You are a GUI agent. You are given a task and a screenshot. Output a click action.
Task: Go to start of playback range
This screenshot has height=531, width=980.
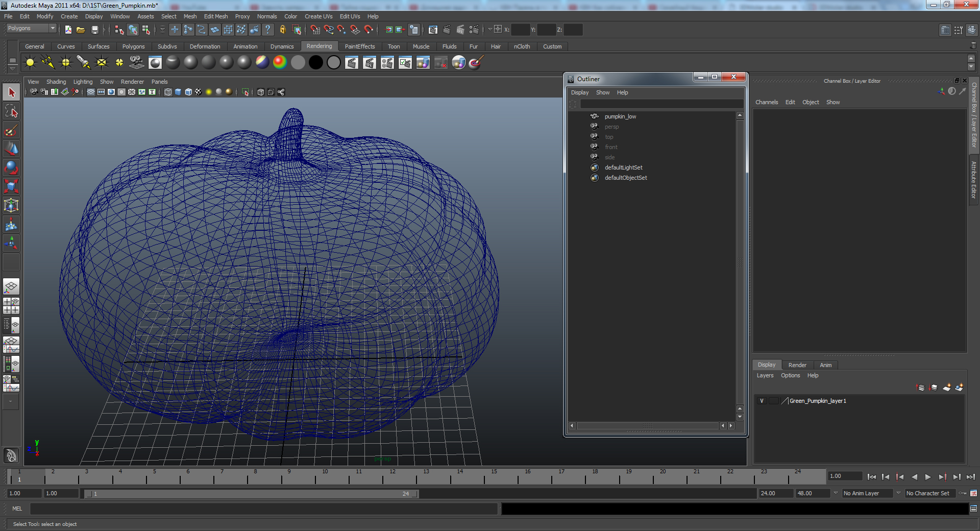872,477
